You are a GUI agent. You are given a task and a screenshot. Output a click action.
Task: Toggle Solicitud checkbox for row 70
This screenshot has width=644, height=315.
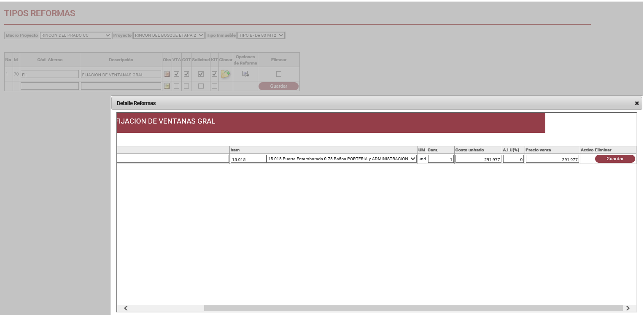pos(201,74)
